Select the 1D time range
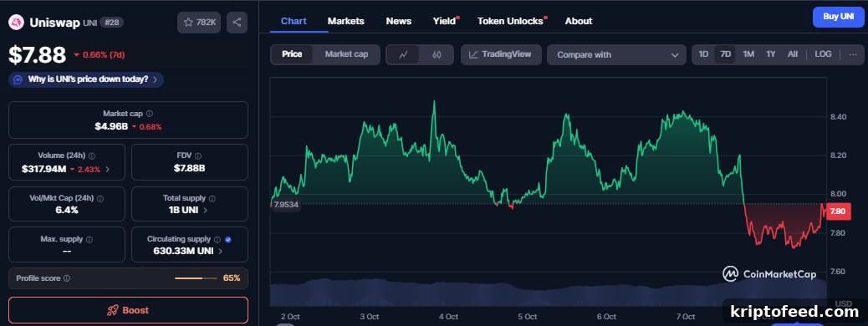Viewport: 868px width, 326px height. point(703,54)
